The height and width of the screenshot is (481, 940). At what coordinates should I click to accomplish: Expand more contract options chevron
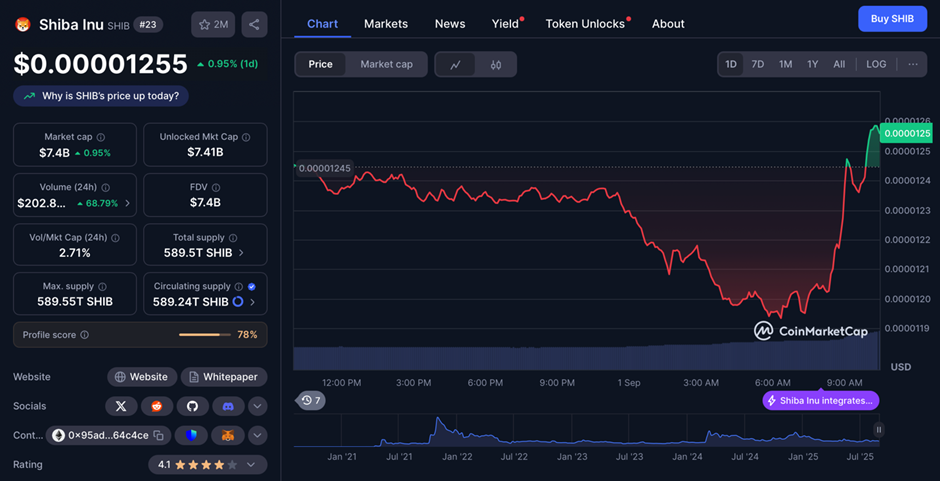tap(258, 435)
